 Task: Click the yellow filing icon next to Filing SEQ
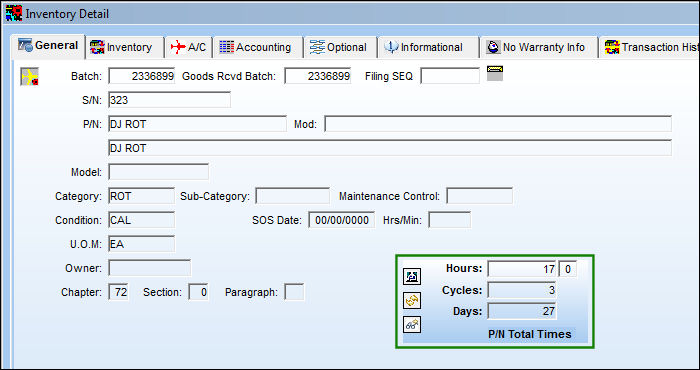click(495, 73)
